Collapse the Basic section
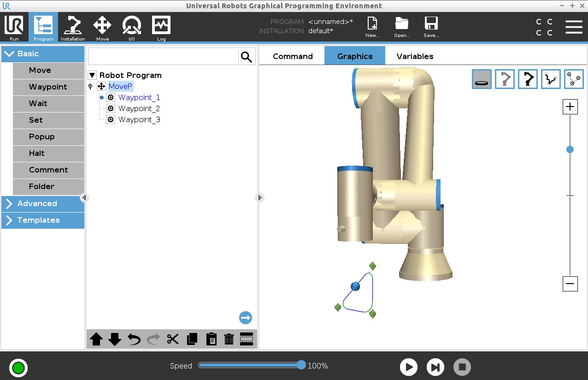The height and width of the screenshot is (380, 588). 43,54
